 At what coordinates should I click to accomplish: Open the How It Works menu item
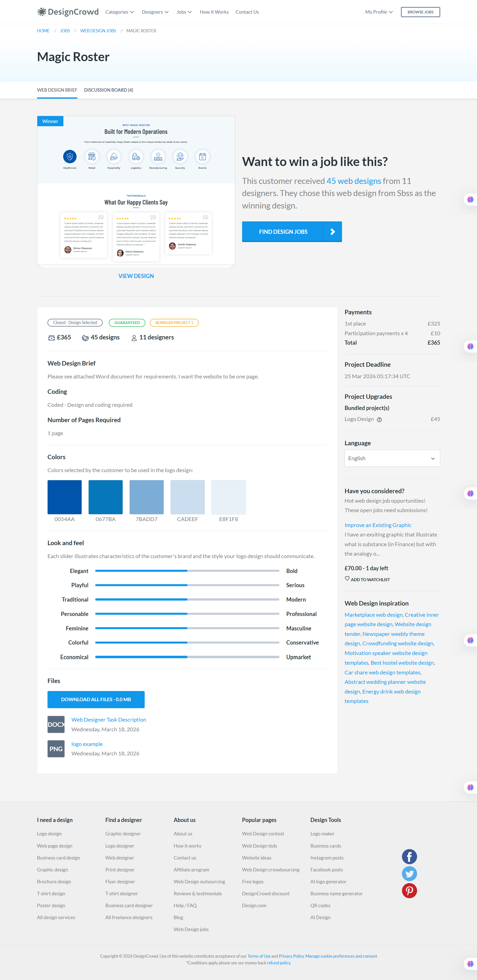pyautogui.click(x=214, y=12)
